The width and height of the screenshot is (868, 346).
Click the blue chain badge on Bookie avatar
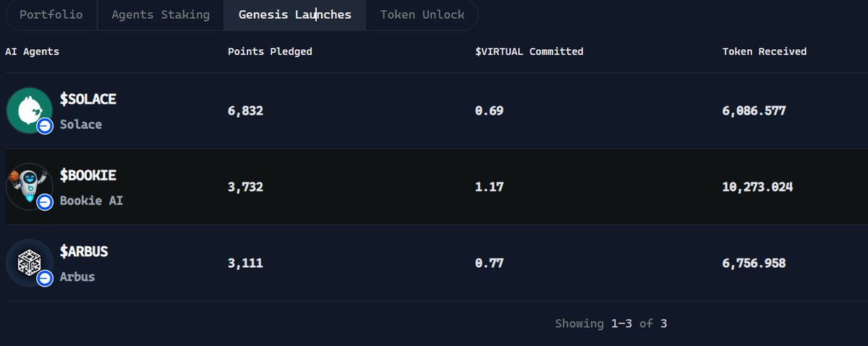(45, 201)
